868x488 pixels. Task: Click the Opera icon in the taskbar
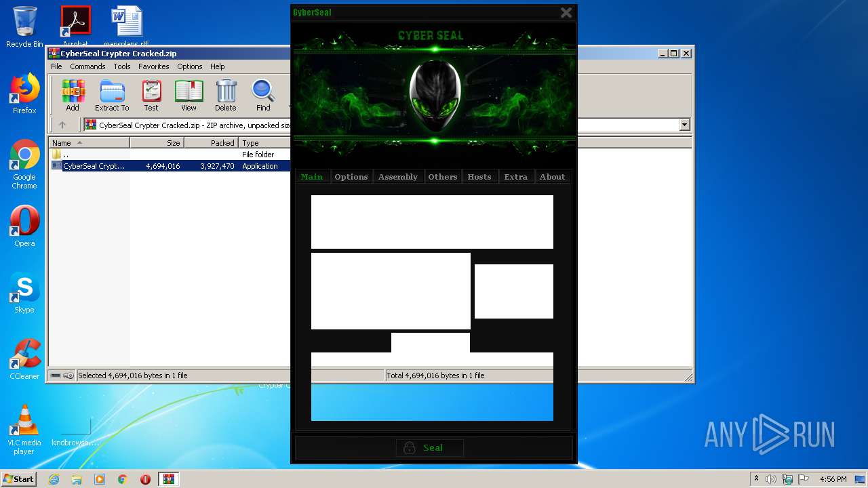coord(145,479)
